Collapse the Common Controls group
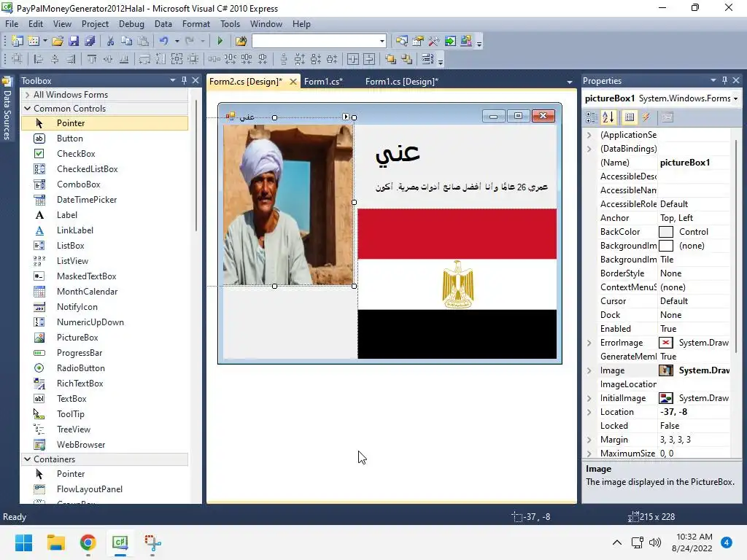The image size is (747, 560). click(x=28, y=109)
